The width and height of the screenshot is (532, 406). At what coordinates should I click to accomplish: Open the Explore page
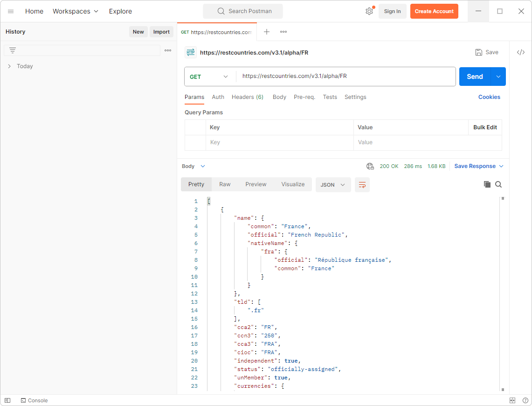pos(120,11)
